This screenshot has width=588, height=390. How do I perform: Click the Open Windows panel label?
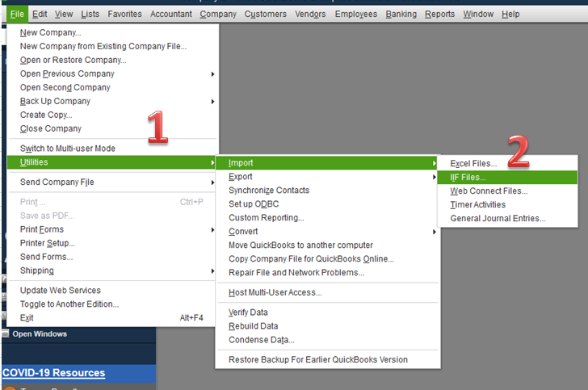click(40, 334)
